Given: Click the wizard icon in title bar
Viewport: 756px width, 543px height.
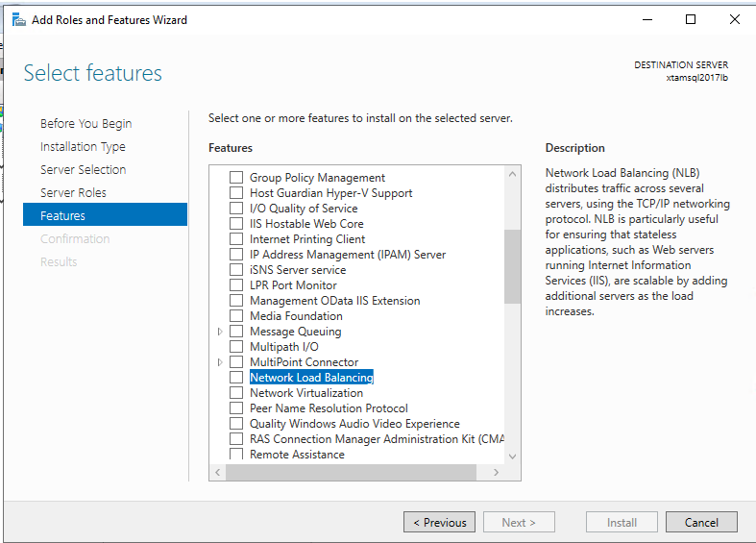Looking at the screenshot, I should click(18, 19).
